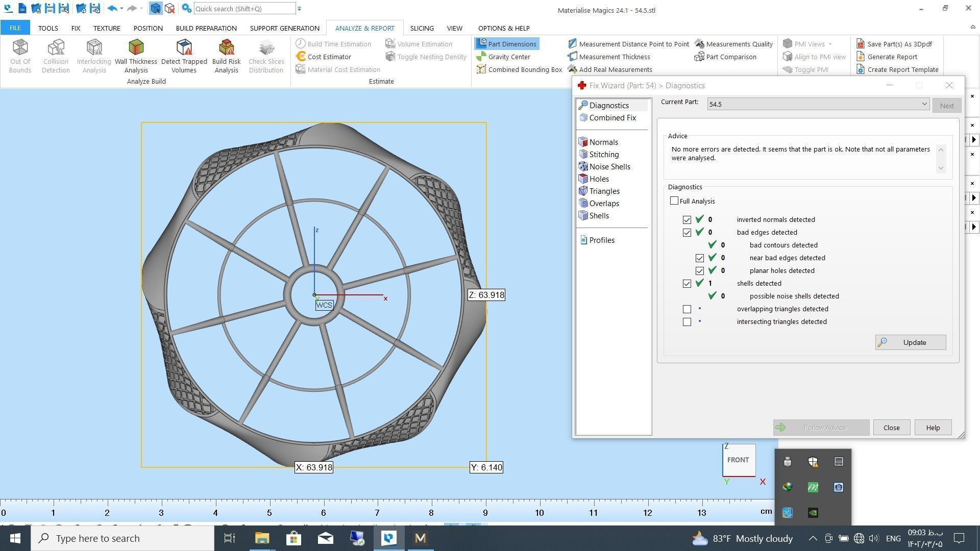Open Noise Shells in Fix Wizard
Viewport: 980px width, 551px height.
tap(609, 167)
